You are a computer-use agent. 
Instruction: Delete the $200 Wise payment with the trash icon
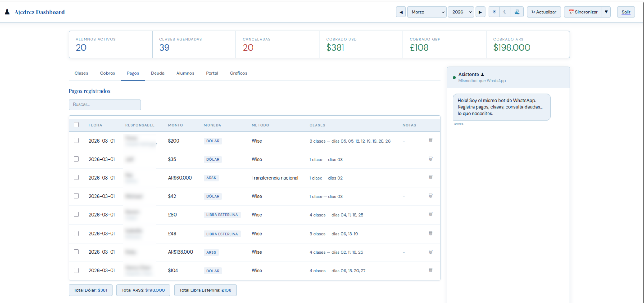[431, 140]
